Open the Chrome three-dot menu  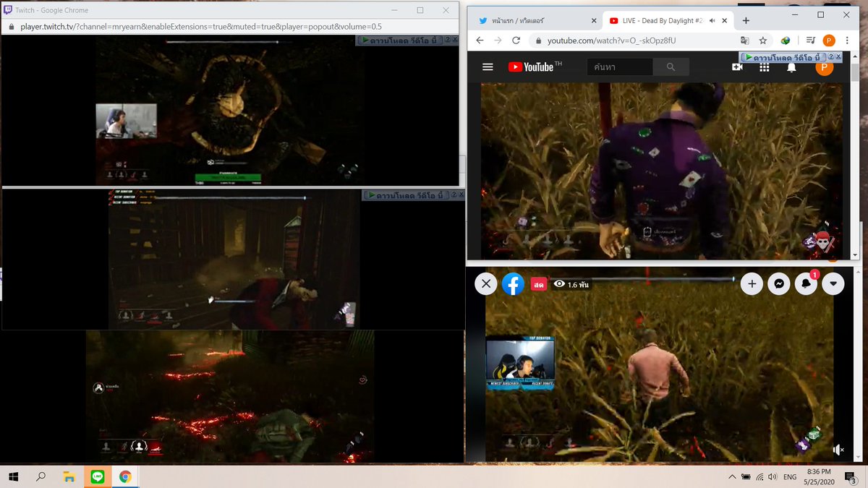tap(848, 40)
